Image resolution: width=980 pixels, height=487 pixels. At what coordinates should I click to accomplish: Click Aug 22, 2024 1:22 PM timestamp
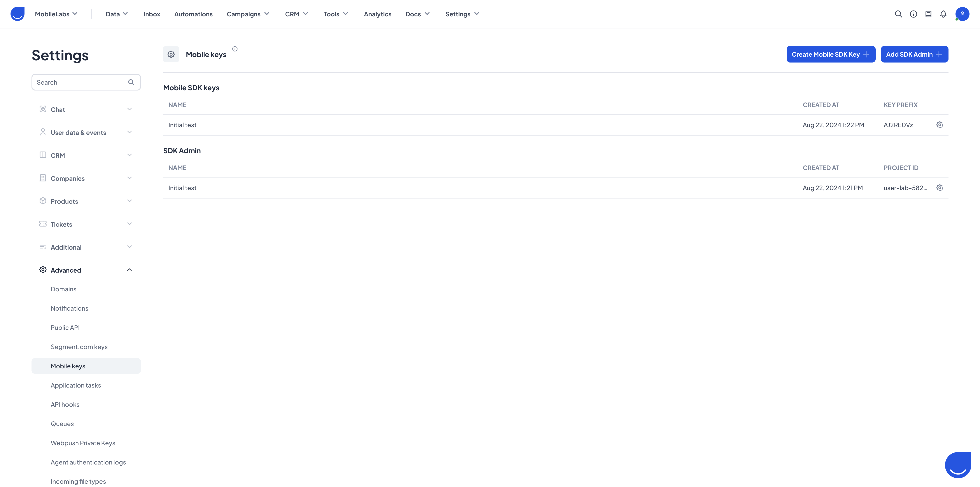tap(833, 125)
